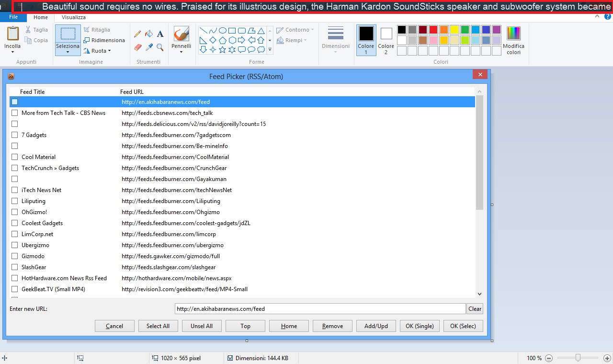Choose the Text tool
Viewport: 613px width, 364px height.
click(160, 34)
